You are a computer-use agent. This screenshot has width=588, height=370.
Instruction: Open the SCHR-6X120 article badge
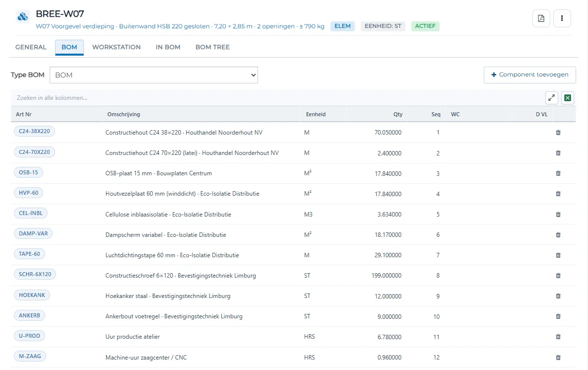[x=35, y=274]
